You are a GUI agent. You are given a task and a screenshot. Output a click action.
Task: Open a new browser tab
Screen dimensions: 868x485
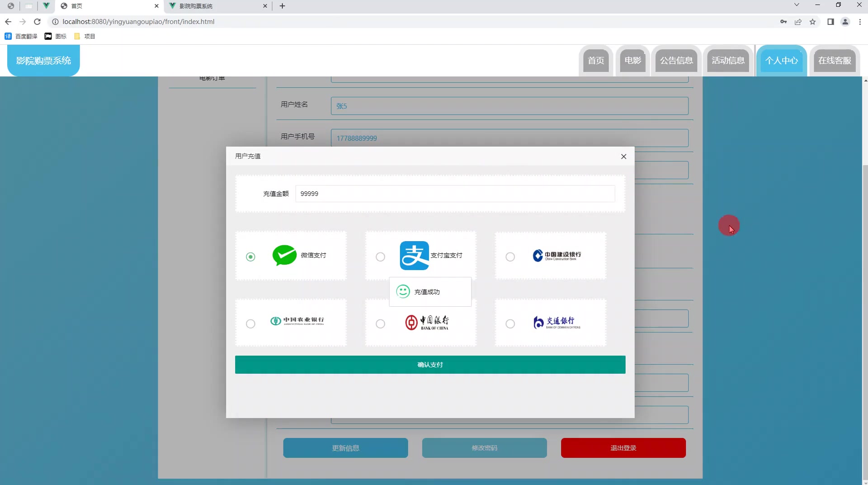click(282, 6)
